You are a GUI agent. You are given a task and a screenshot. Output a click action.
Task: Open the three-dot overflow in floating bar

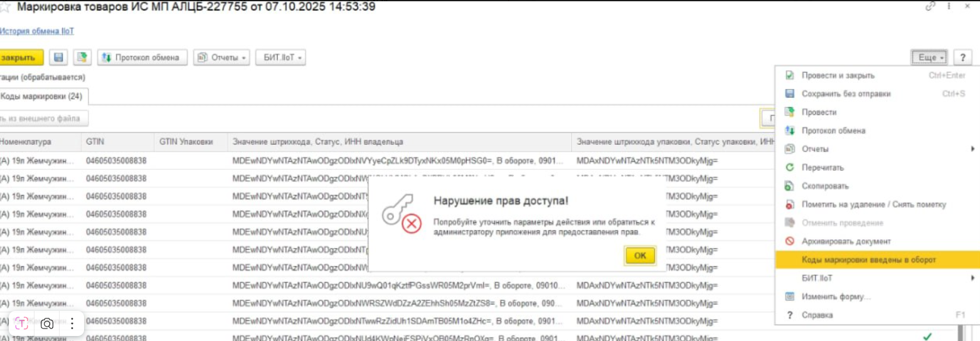[x=72, y=323]
